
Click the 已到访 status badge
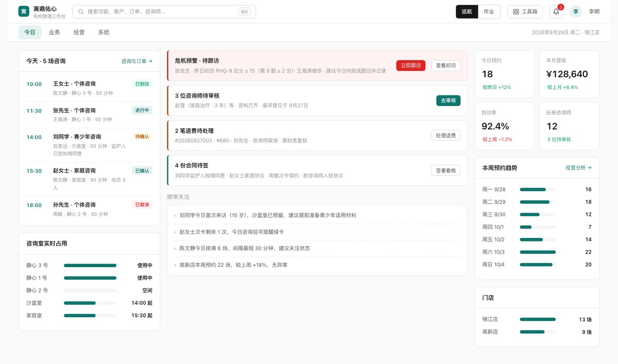(142, 84)
